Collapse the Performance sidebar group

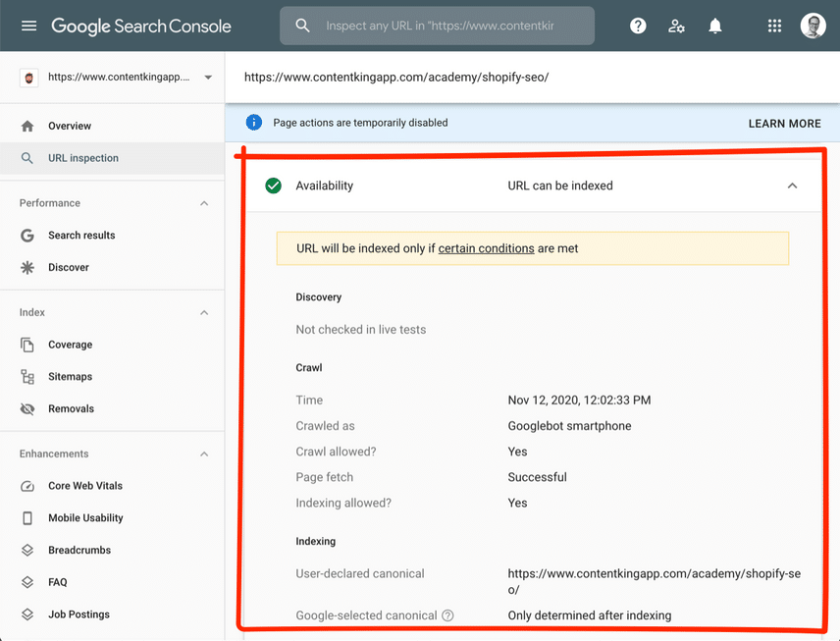tap(204, 203)
